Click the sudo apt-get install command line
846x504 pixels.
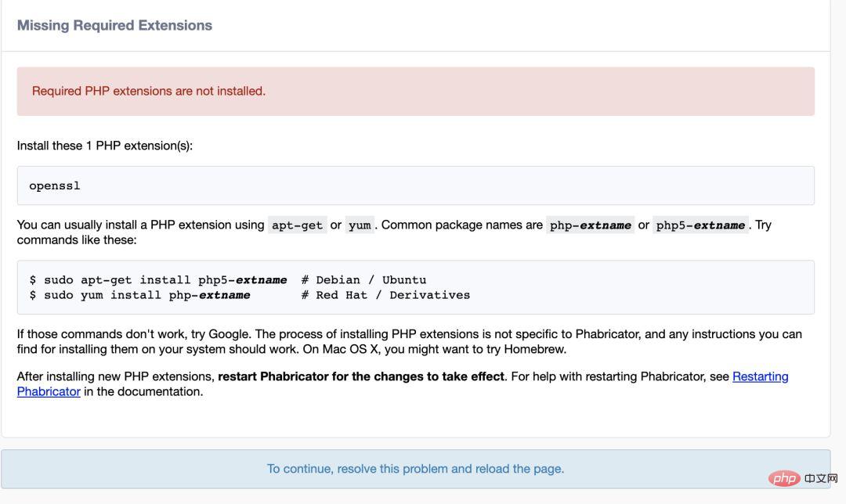coord(158,279)
